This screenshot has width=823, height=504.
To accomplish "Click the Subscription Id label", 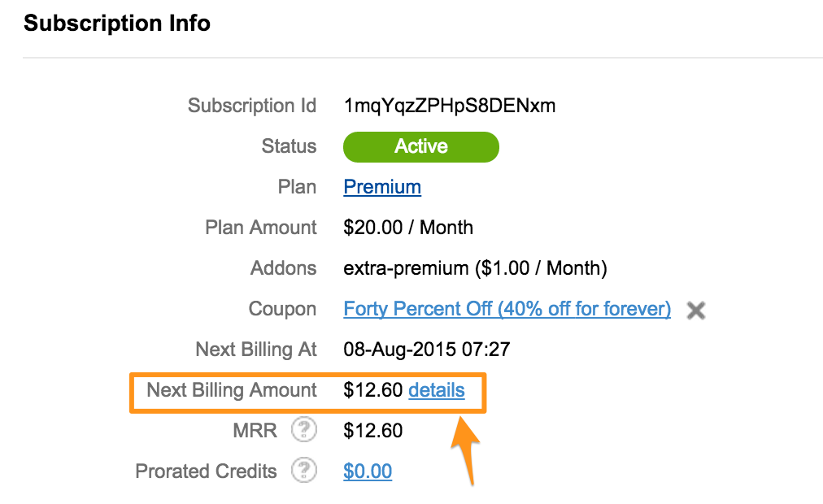I will pos(252,106).
